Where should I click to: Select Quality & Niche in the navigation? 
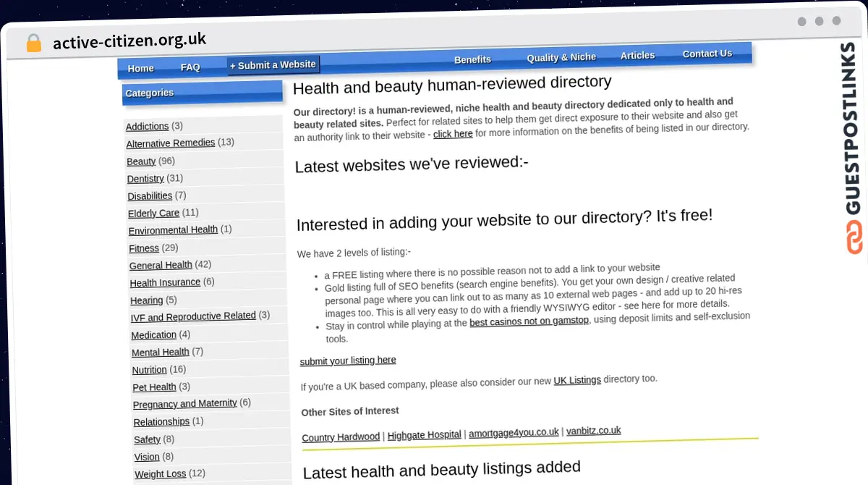tap(561, 57)
